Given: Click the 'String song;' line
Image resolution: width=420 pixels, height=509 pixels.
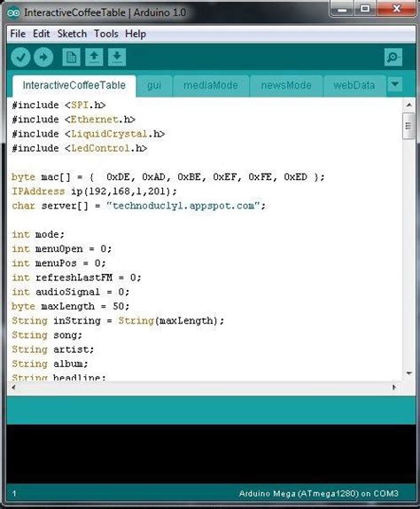Looking at the screenshot, I should [x=47, y=335].
